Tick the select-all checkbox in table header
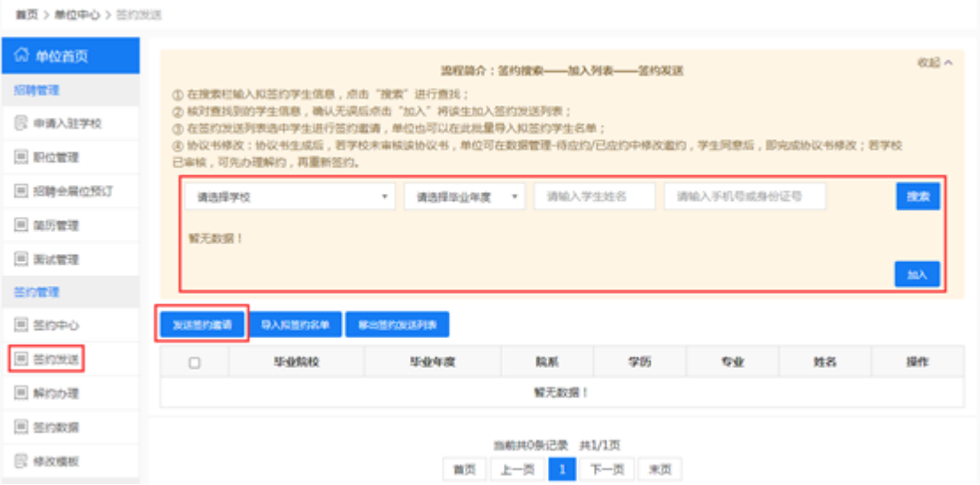The width and height of the screenshot is (980, 485). coord(195,363)
